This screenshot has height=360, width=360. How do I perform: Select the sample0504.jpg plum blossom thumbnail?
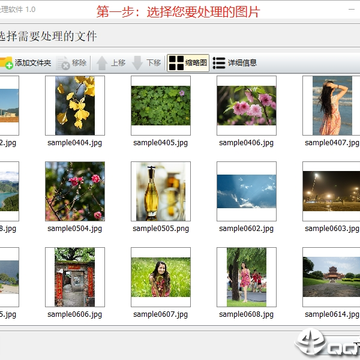tap(75, 191)
